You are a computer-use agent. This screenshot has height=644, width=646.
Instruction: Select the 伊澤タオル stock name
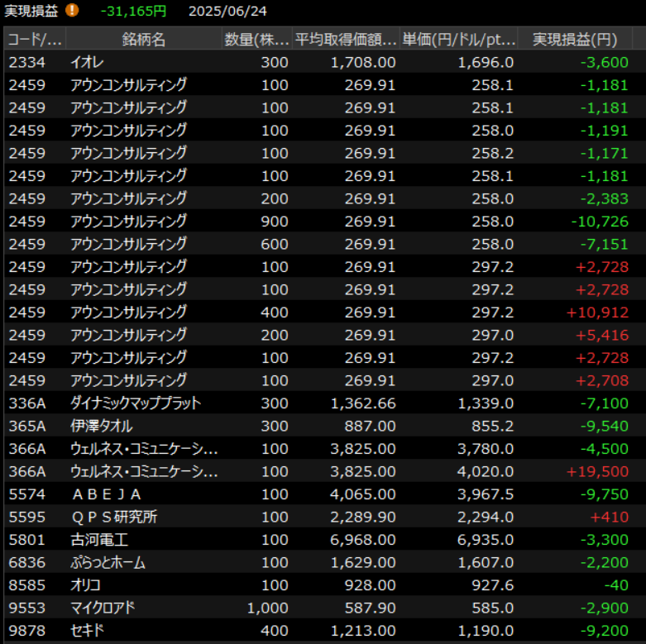point(102,427)
